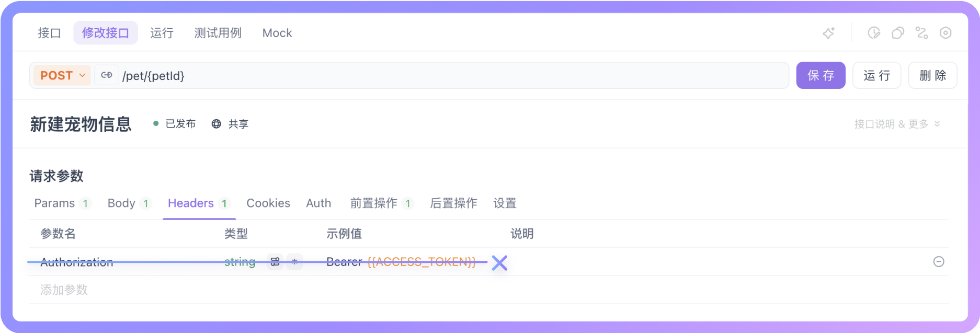Click the 新建宠物信息 title
This screenshot has height=333, width=980.
tap(81, 124)
